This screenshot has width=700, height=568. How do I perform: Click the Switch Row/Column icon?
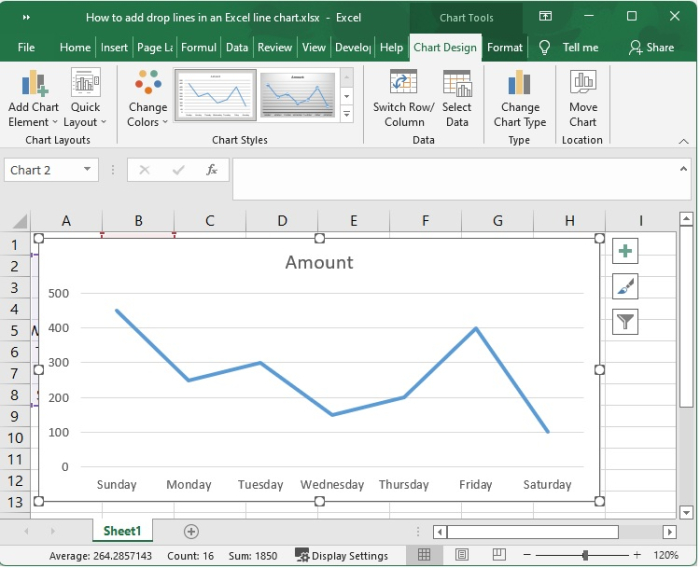click(403, 84)
